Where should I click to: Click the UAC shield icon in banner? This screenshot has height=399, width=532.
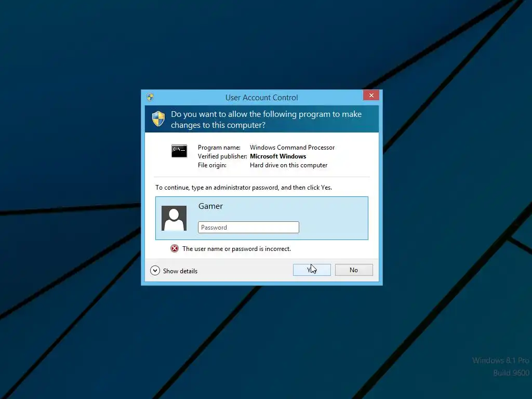coord(158,119)
